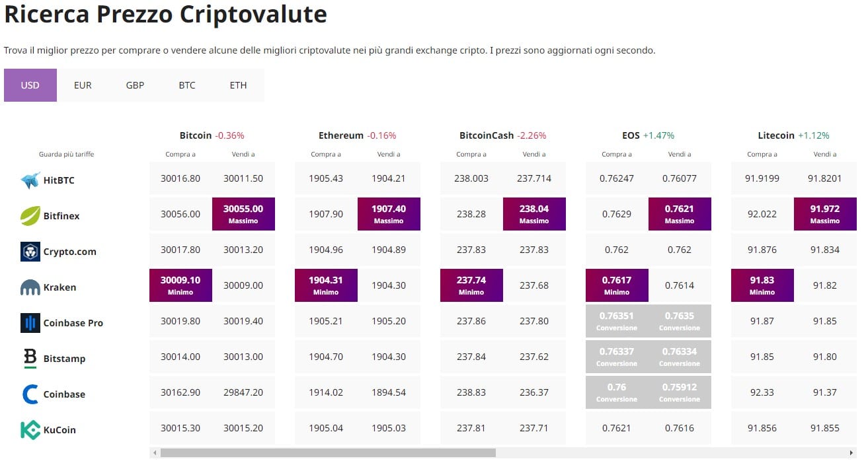Switch to the EUR currency tab
The image size is (868, 465).
coord(83,85)
